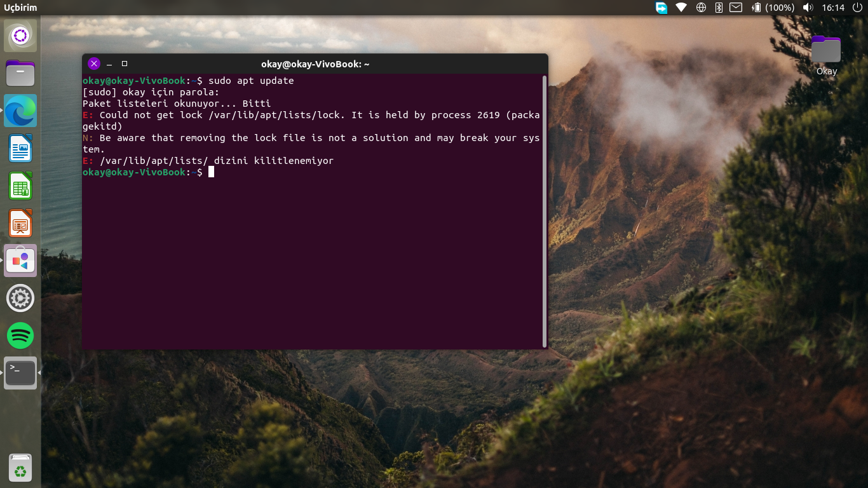Click the terminal title 'okay@okay-VivoBook: ~'
The image size is (868, 488).
(x=315, y=64)
